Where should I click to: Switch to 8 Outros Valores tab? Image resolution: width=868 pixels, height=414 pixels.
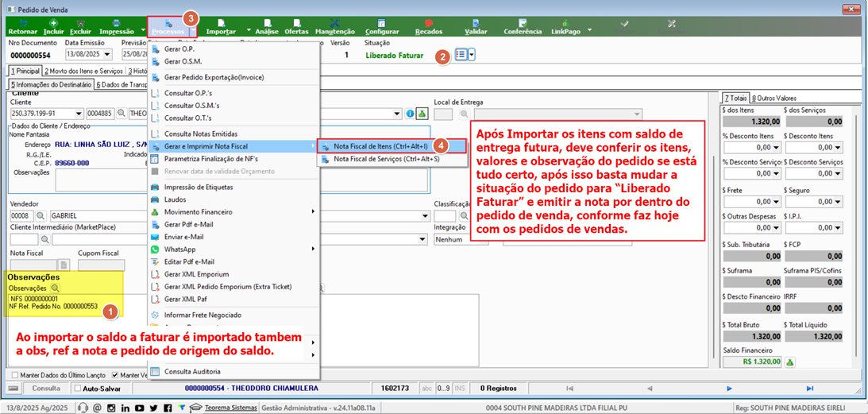pyautogui.click(x=773, y=98)
